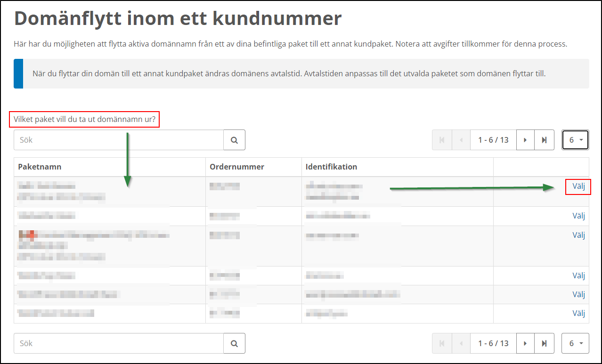
Task: Jump to the last page via top pagination arrow
Action: click(544, 140)
